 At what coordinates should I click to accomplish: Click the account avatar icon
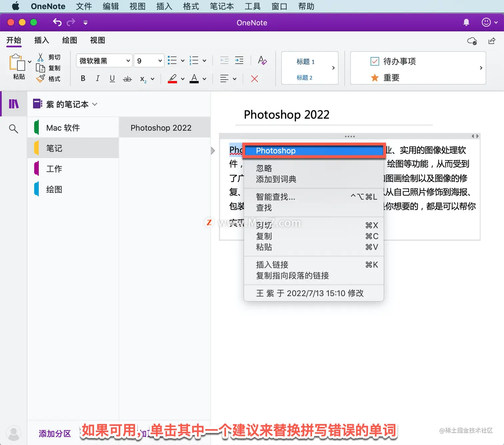pos(14,433)
